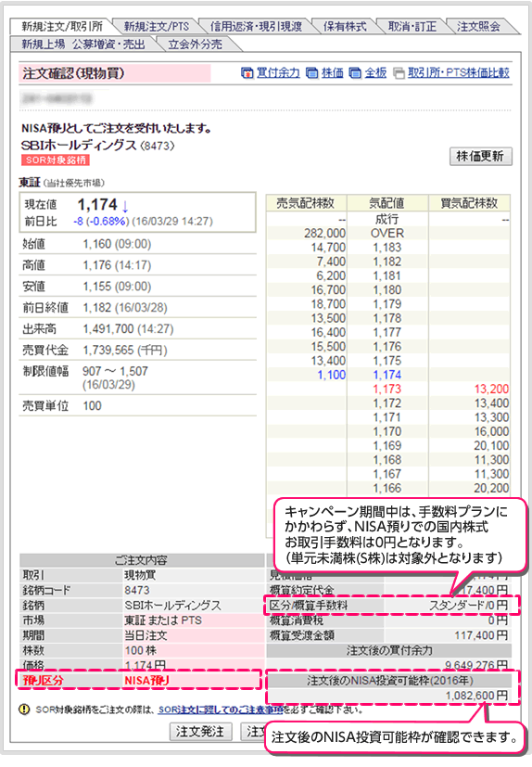Screen dimensions: 532x767
Task: Click the 株価 window icon
Action: [x=311, y=73]
